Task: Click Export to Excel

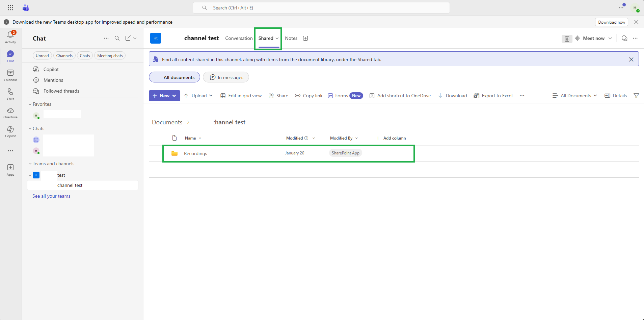Action: pos(493,96)
